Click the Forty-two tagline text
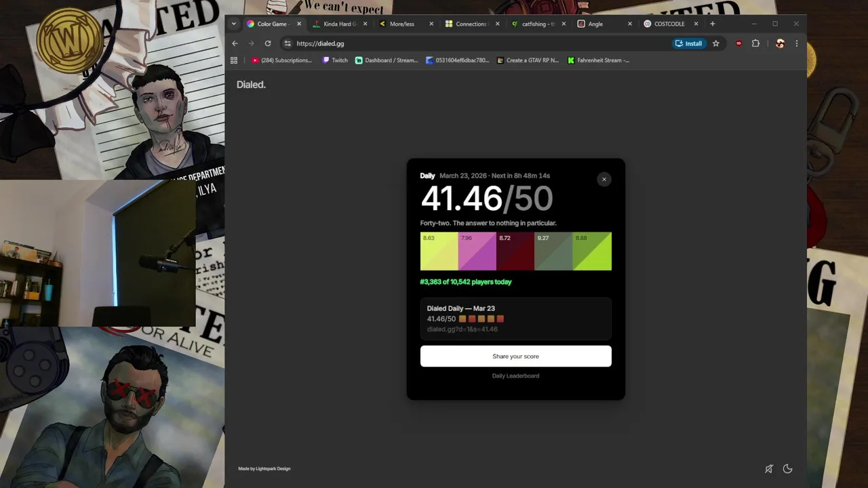Screen dimensions: 868x488 tap(488, 223)
